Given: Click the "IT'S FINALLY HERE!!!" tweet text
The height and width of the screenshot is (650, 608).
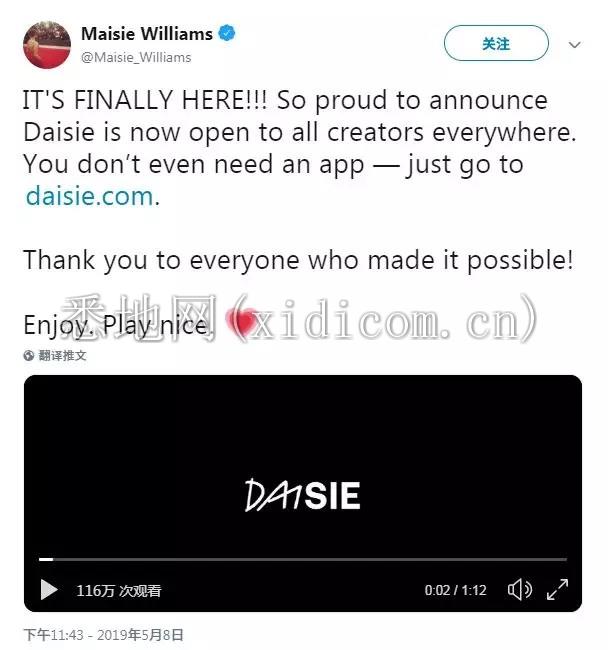Looking at the screenshot, I should point(145,100).
